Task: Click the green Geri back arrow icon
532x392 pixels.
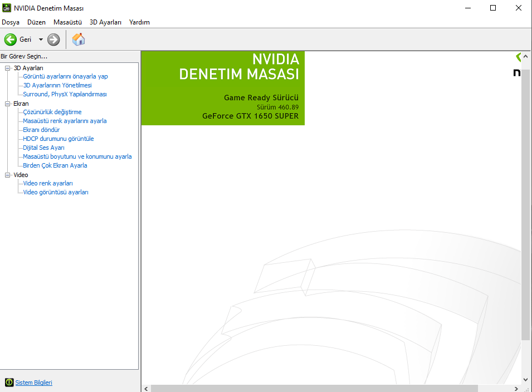Action: coord(10,40)
